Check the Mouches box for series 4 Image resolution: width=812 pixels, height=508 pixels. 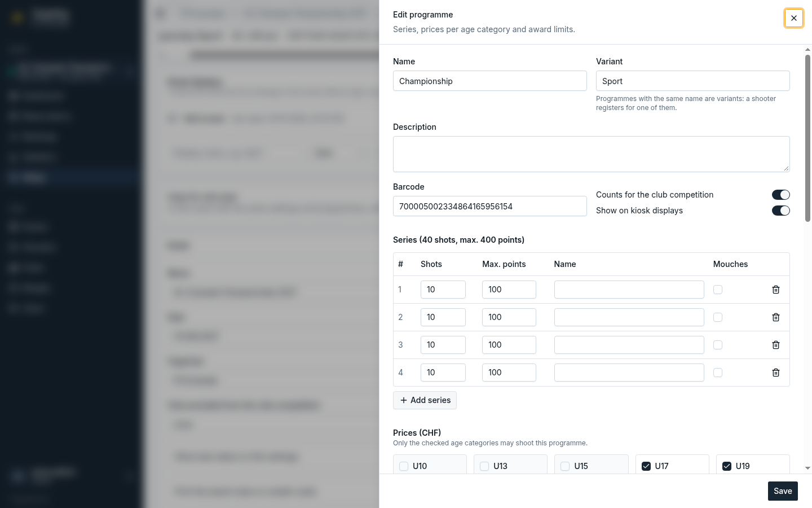(x=718, y=373)
